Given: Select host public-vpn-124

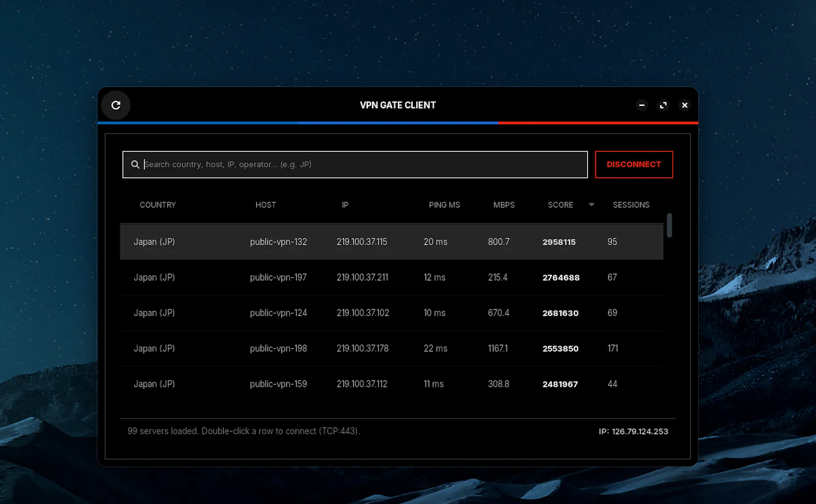Looking at the screenshot, I should 278,313.
